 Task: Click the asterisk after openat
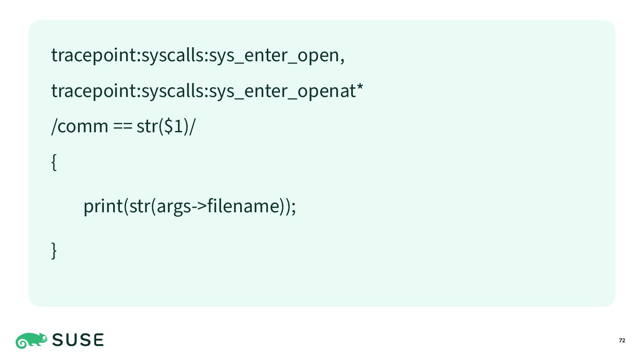pos(359,88)
